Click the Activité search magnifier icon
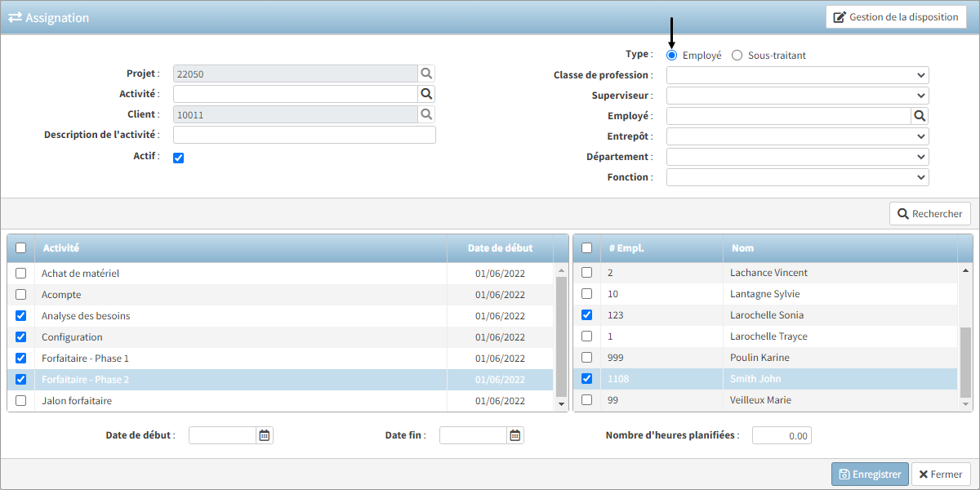The image size is (980, 490). pyautogui.click(x=426, y=93)
